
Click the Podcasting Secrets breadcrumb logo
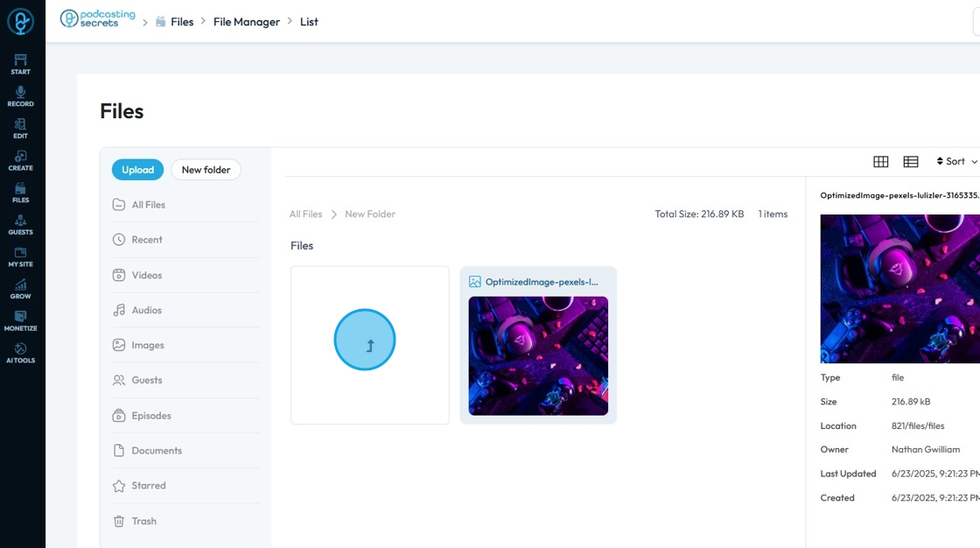97,18
